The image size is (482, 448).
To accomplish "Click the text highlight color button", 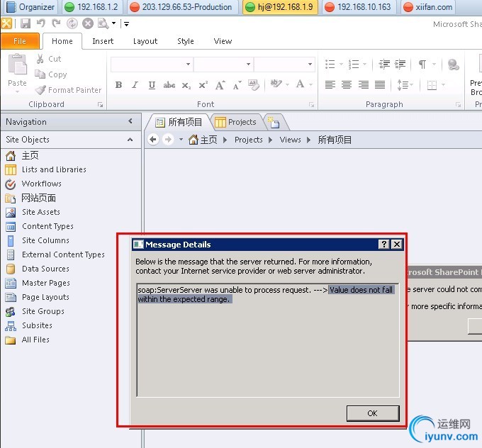I will pos(276,84).
